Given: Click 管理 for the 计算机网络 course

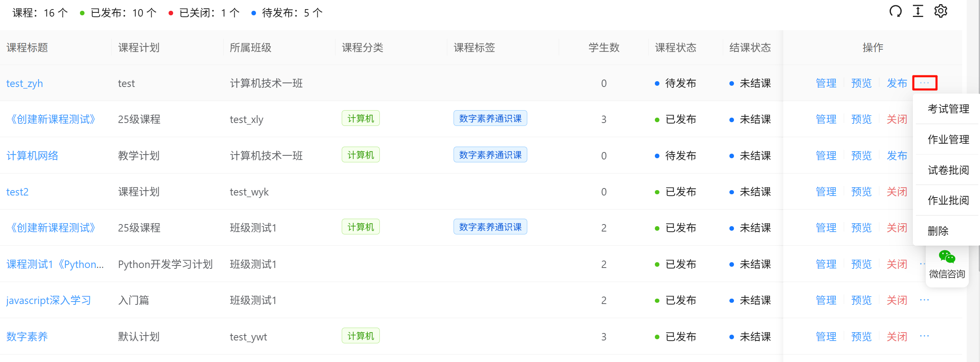Looking at the screenshot, I should pyautogui.click(x=826, y=156).
